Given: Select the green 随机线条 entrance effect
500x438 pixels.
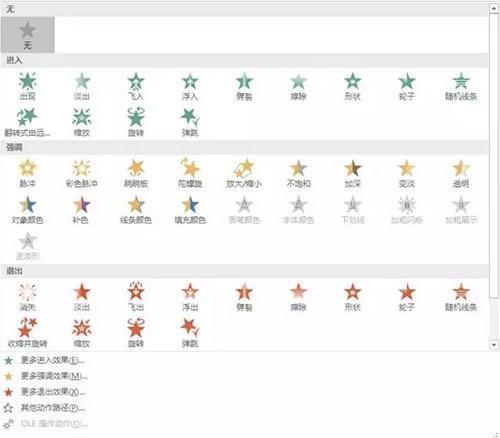Looking at the screenshot, I should point(461,86).
